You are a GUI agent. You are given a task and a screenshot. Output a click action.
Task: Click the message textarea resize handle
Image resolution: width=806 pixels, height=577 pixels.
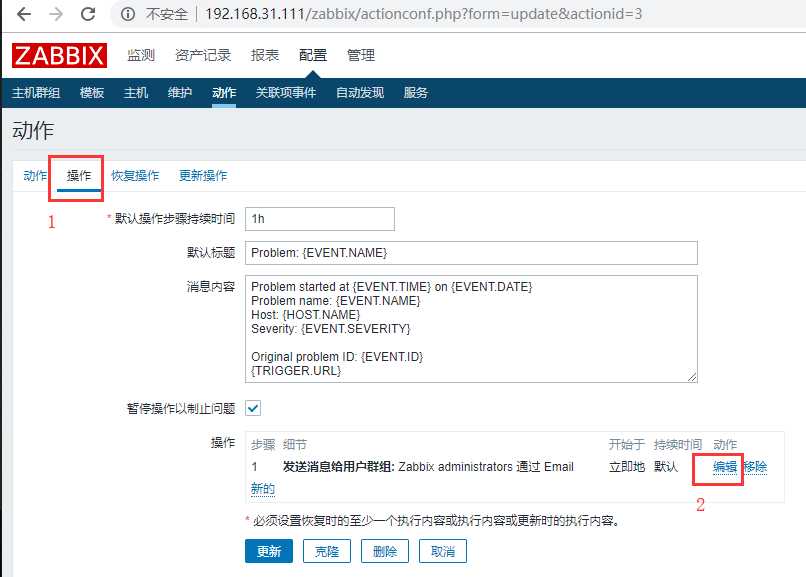click(x=692, y=377)
